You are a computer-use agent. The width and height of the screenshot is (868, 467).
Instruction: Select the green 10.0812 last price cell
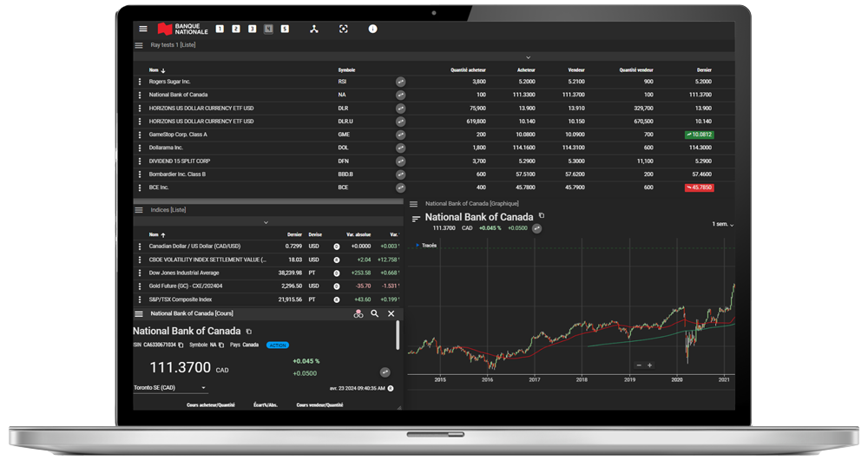(x=699, y=135)
